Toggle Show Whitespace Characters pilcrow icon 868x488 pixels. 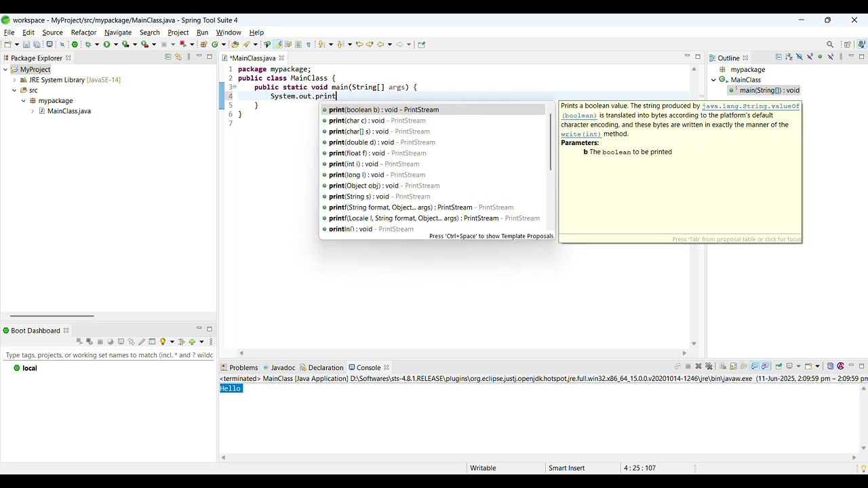tap(309, 45)
